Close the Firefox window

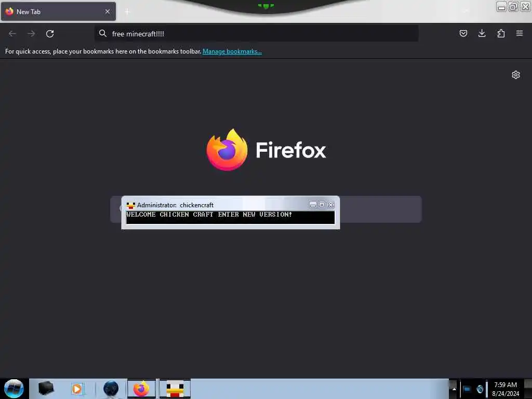pos(525,6)
